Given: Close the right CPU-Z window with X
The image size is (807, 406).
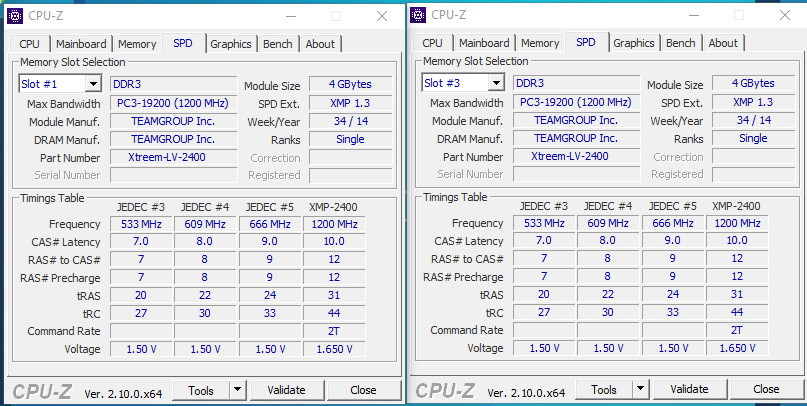Looking at the screenshot, I should click(x=785, y=15).
